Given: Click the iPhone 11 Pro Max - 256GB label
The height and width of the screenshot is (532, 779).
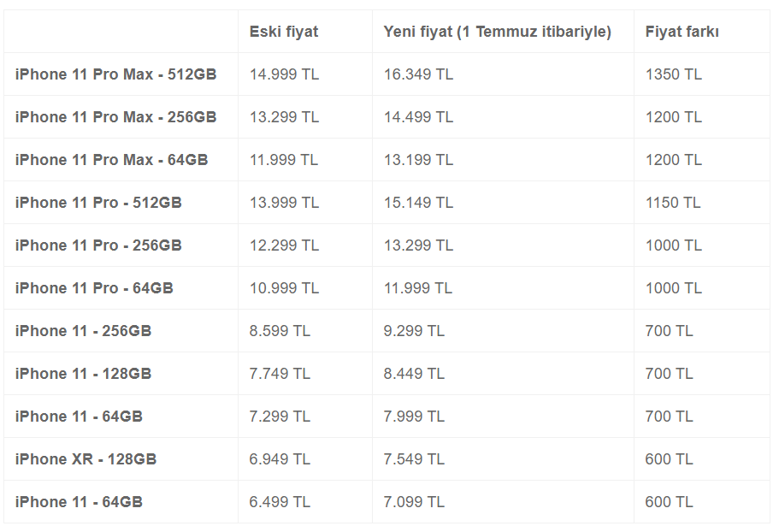Looking at the screenshot, I should coord(115,117).
